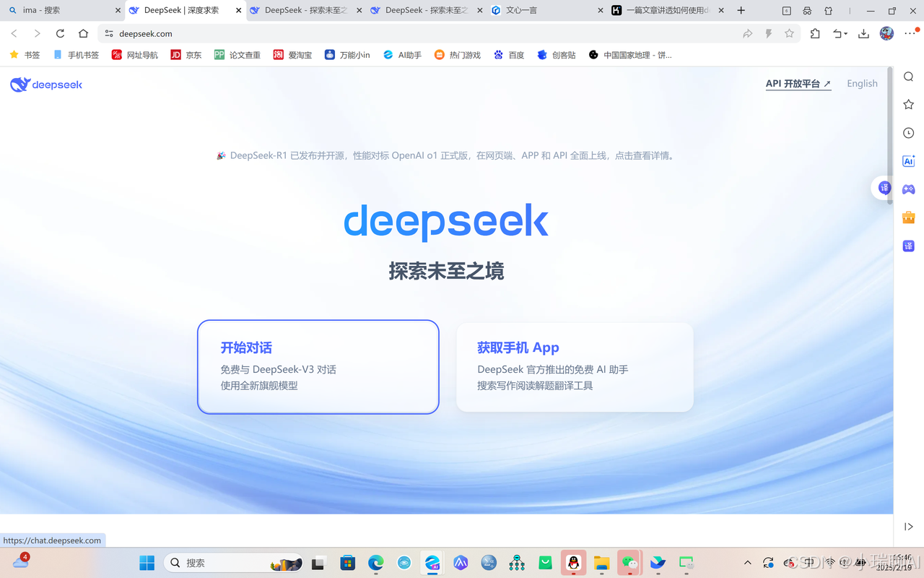Screen dimensions: 924x578
Task: Switch page language to English
Action: click(x=862, y=84)
